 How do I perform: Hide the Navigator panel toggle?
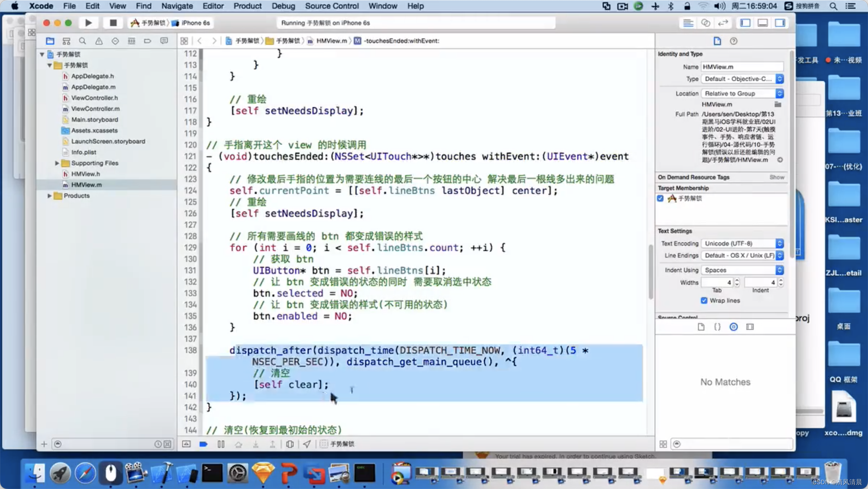745,23
